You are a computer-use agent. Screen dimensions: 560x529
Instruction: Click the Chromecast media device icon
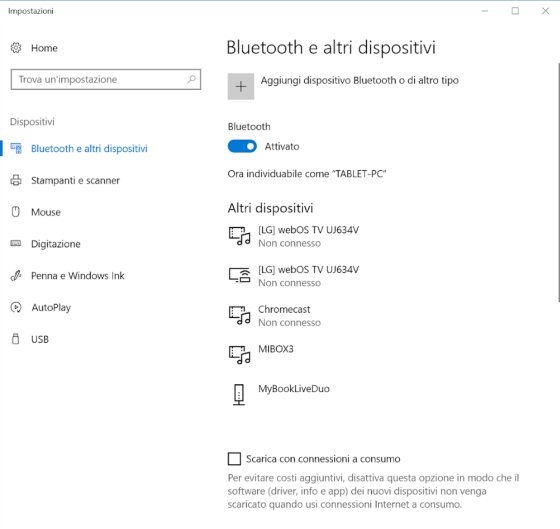point(239,315)
